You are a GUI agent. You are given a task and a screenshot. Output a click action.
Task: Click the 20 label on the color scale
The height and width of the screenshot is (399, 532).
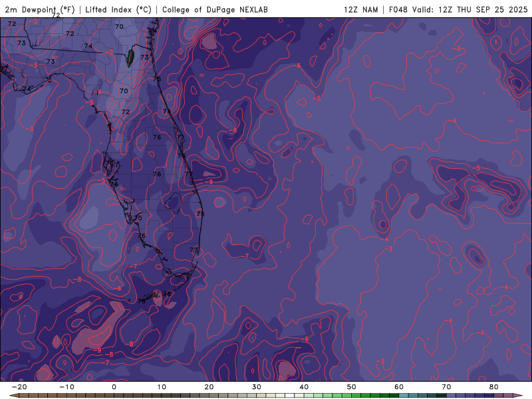pos(209,387)
